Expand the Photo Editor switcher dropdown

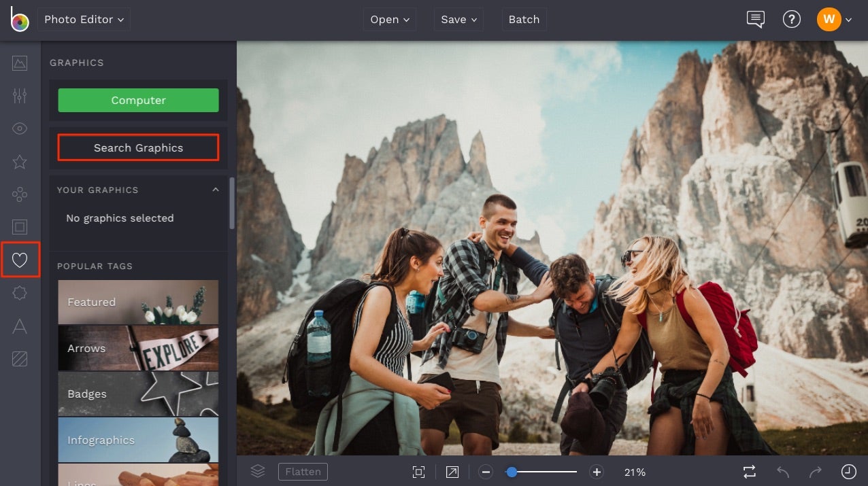(84, 19)
